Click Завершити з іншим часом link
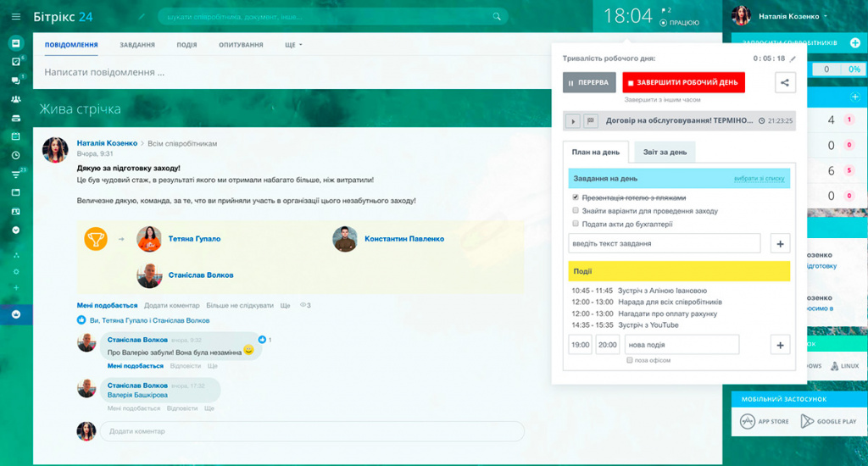Viewport: 868px width, 466px height. pos(662,100)
